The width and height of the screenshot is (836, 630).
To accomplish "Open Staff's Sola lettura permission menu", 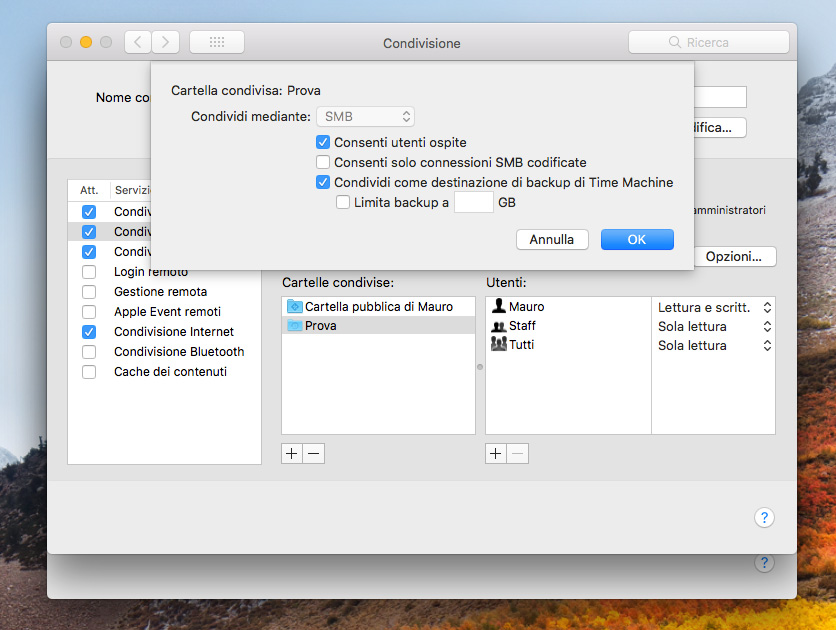I will 714,326.
